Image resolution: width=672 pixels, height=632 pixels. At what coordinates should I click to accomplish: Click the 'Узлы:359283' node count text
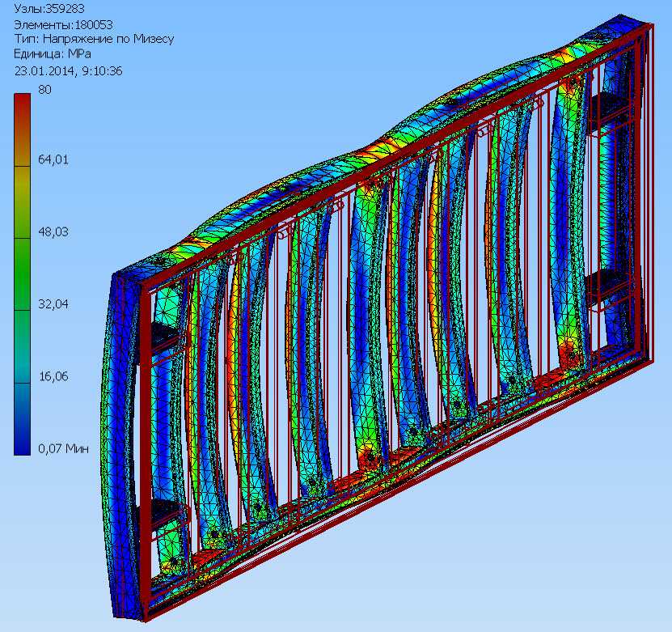coord(49,9)
